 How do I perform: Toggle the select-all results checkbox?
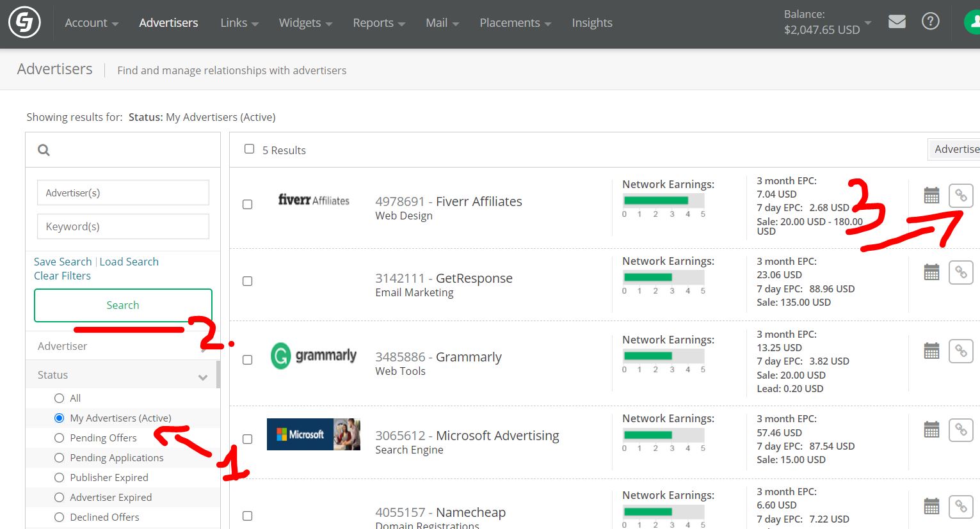pyautogui.click(x=249, y=149)
